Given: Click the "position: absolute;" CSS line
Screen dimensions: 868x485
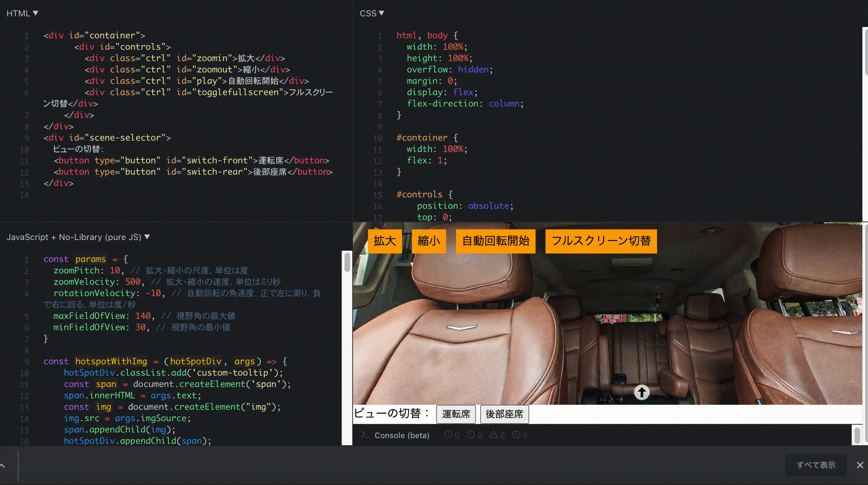Looking at the screenshot, I should pos(465,206).
